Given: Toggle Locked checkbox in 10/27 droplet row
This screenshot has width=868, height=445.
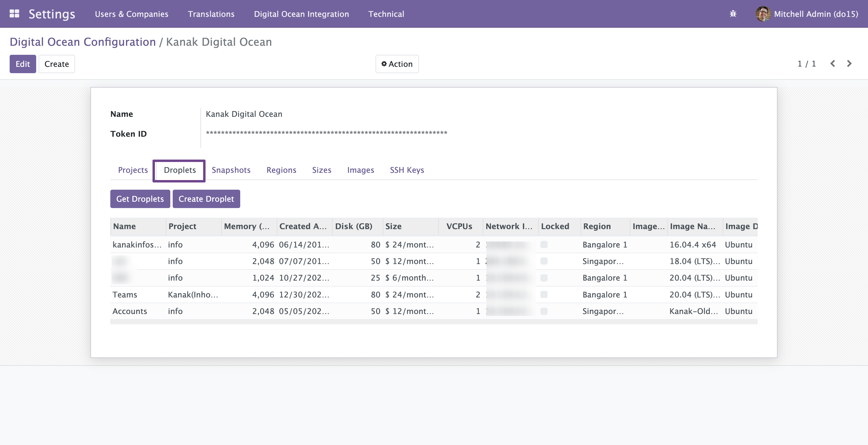Looking at the screenshot, I should coord(544,278).
